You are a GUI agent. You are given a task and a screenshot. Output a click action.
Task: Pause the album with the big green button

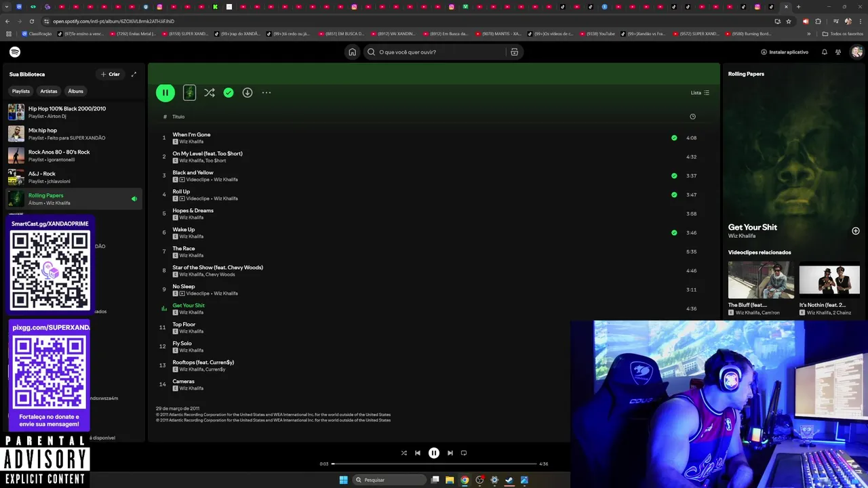(x=165, y=93)
